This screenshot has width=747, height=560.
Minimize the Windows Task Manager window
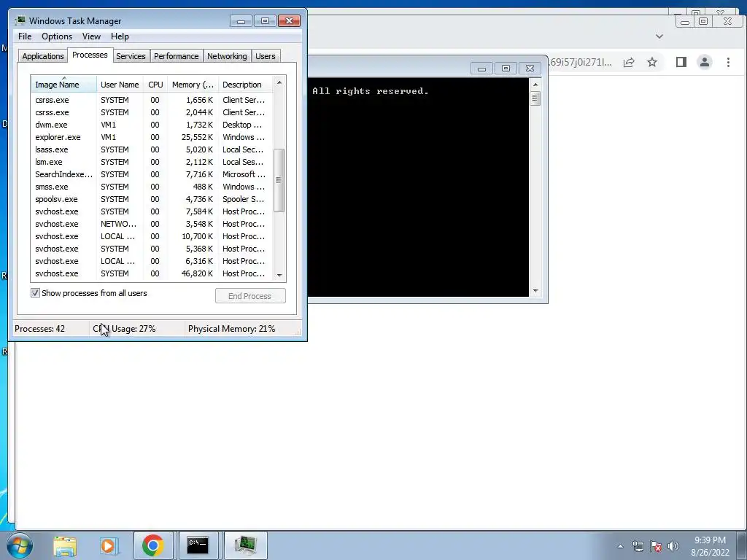(x=241, y=21)
